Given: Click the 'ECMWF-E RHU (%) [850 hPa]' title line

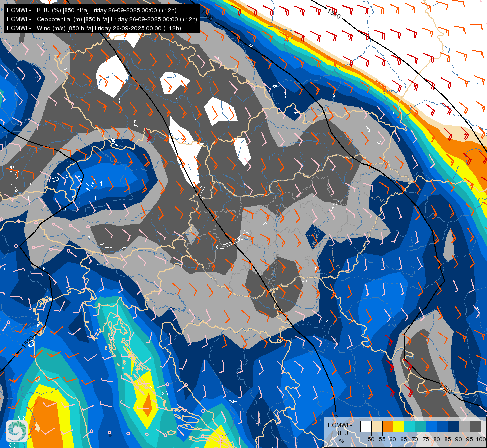Looking at the screenshot, I should coord(92,10).
